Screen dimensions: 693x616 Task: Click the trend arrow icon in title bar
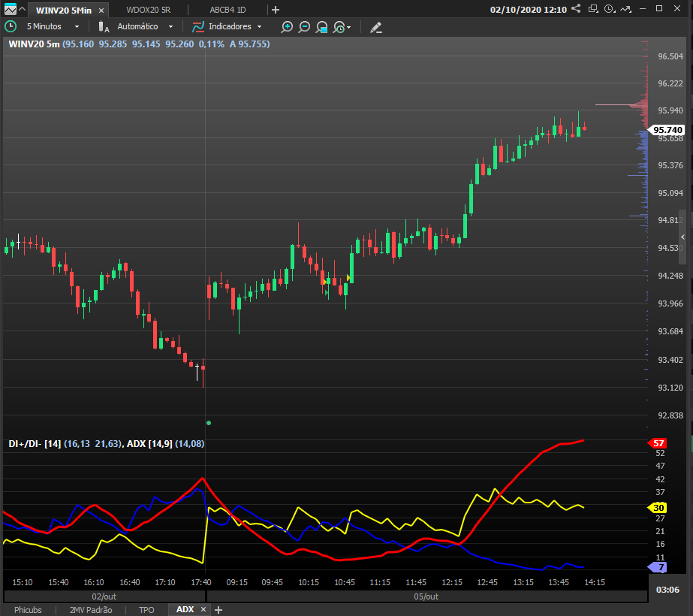tap(625, 9)
